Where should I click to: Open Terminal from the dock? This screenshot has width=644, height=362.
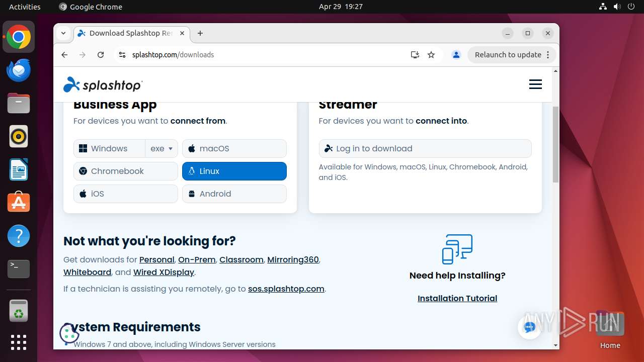pos(19,269)
